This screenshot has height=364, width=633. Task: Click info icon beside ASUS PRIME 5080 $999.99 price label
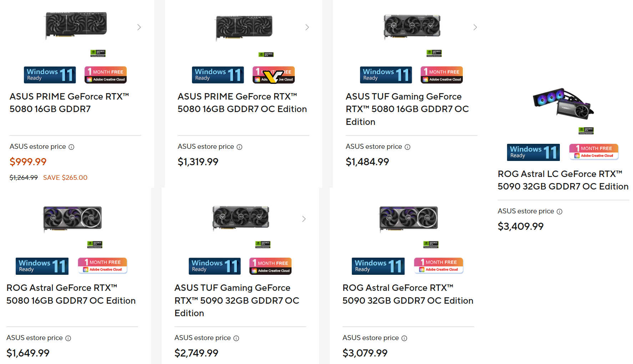(x=71, y=147)
